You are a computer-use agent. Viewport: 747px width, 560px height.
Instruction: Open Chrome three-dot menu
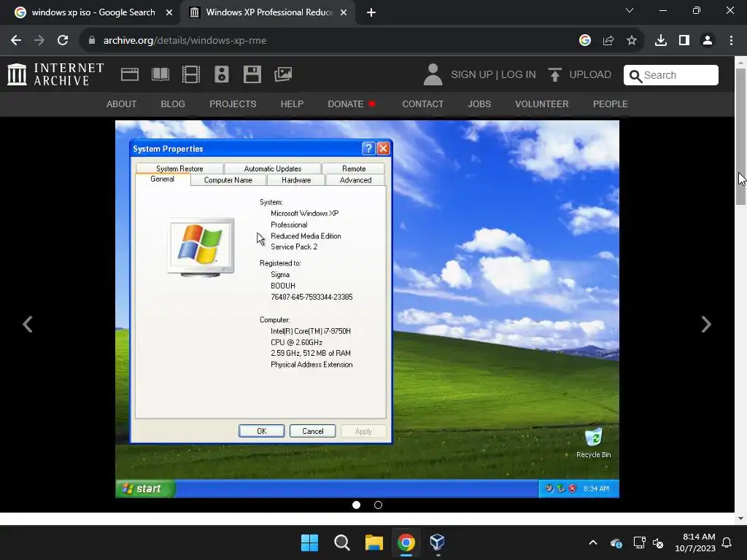[x=731, y=41]
